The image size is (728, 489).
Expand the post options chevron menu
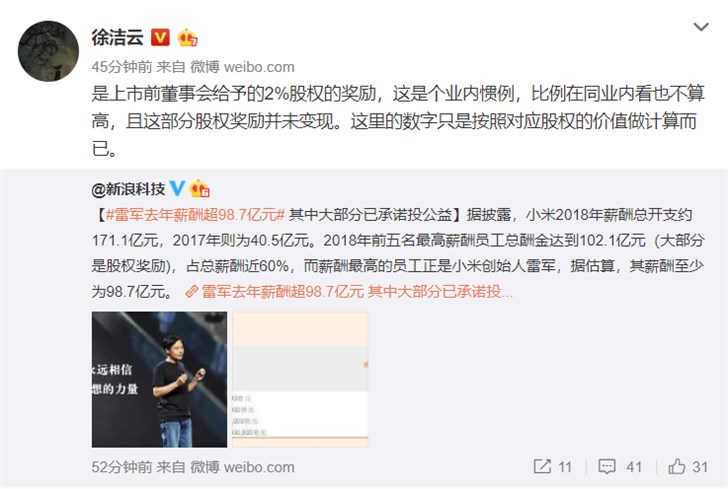pyautogui.click(x=701, y=26)
